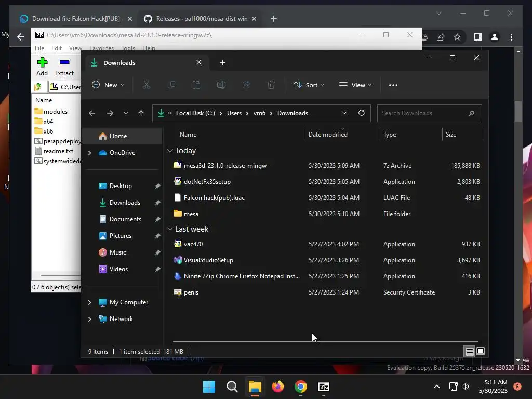The width and height of the screenshot is (532, 399).
Task: Expand OneDrive in navigation pane
Action: pyautogui.click(x=89, y=153)
